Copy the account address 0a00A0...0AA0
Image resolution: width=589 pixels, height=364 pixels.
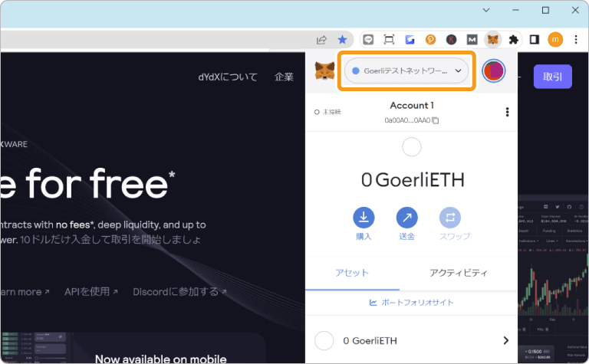(411, 120)
